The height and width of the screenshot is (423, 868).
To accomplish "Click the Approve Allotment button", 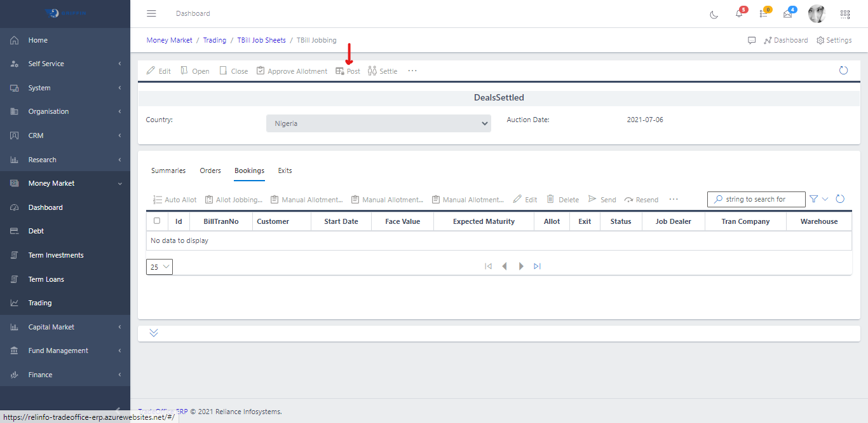I will coord(292,71).
